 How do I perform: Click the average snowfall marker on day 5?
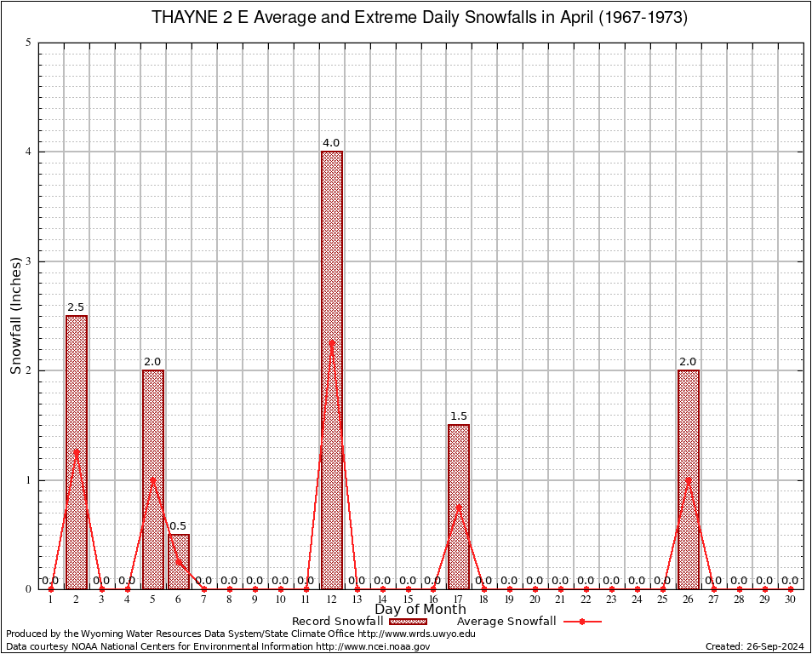pyautogui.click(x=153, y=479)
